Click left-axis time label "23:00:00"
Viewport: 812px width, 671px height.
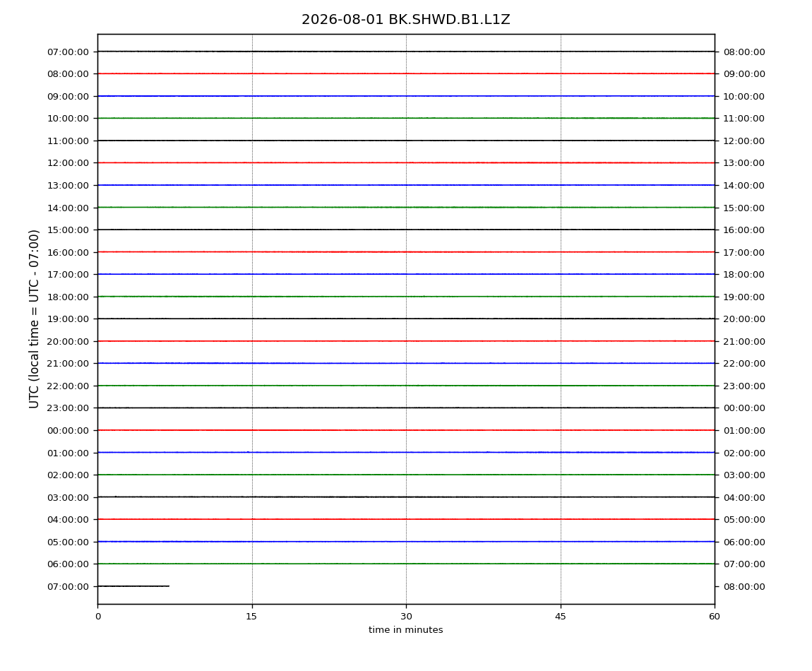[68, 408]
